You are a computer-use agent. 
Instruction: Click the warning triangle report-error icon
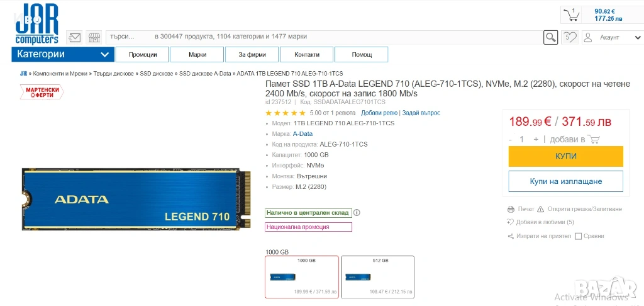(540, 209)
